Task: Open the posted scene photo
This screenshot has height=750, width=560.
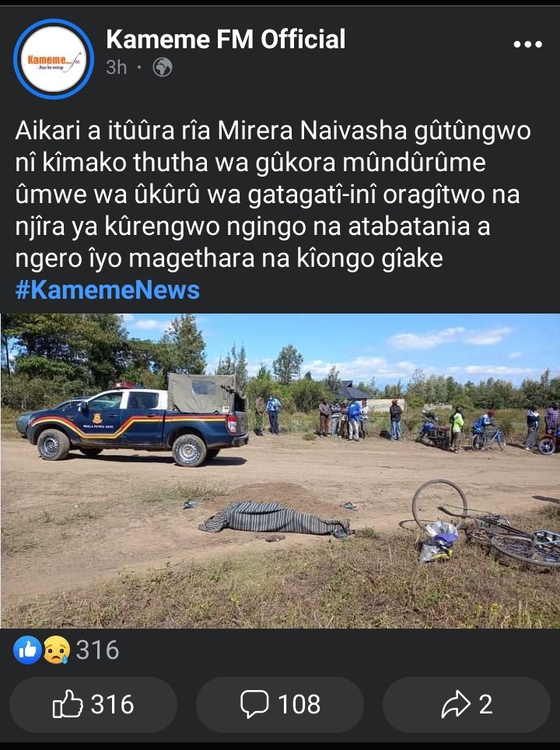Action: point(280,471)
